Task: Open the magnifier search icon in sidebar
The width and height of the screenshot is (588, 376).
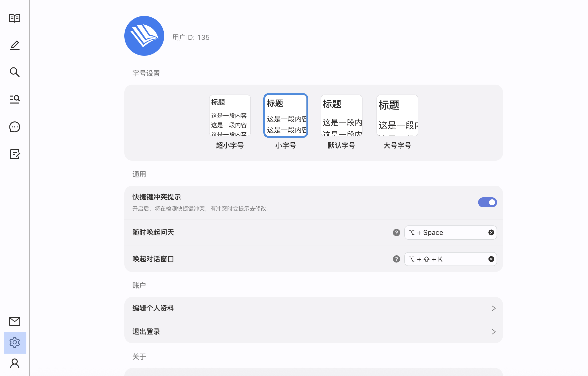Action: (15, 72)
